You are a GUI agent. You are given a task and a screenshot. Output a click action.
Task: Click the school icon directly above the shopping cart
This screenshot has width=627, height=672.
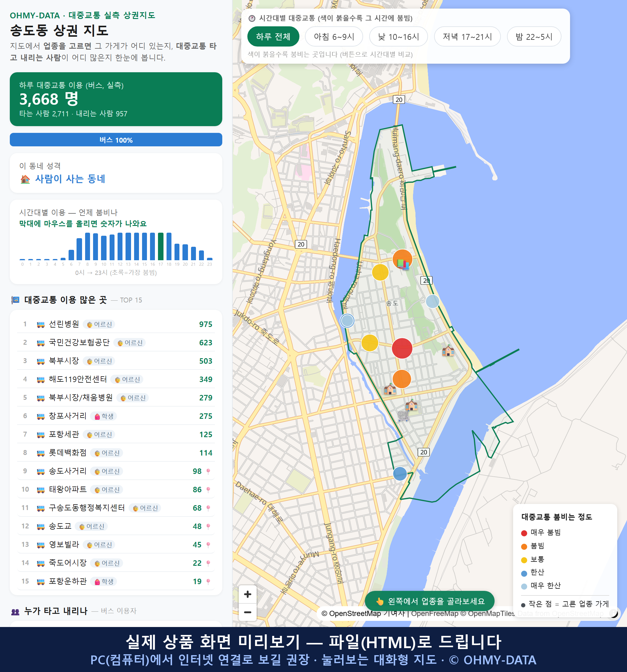coord(411,405)
